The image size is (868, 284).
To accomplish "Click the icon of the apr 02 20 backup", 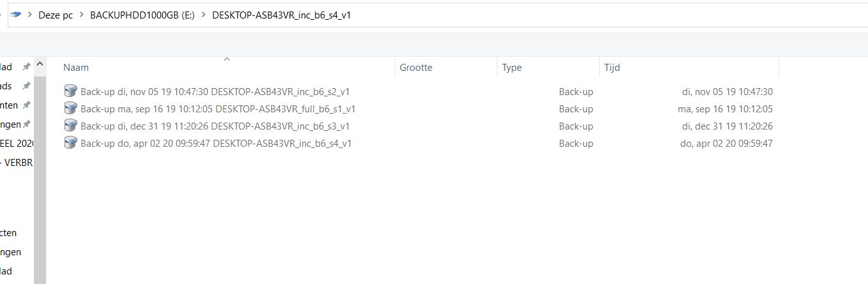I will click(70, 143).
